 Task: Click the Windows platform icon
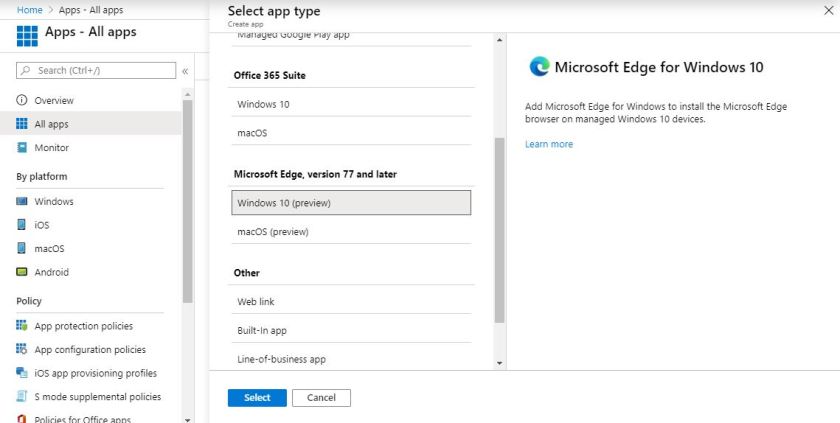point(22,202)
